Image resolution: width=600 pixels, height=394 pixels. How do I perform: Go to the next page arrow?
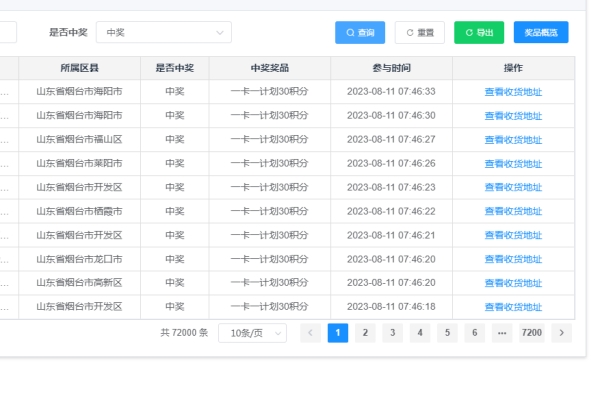561,333
